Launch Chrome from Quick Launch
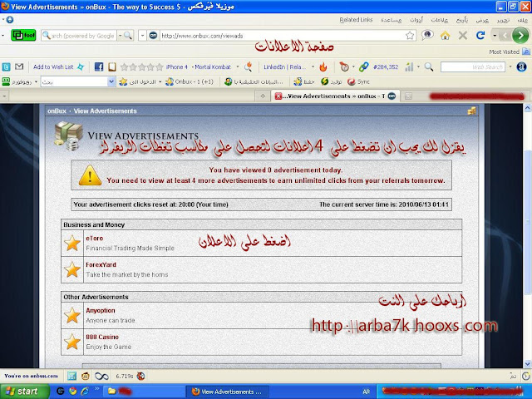This screenshot has height=399, width=532. (72, 392)
